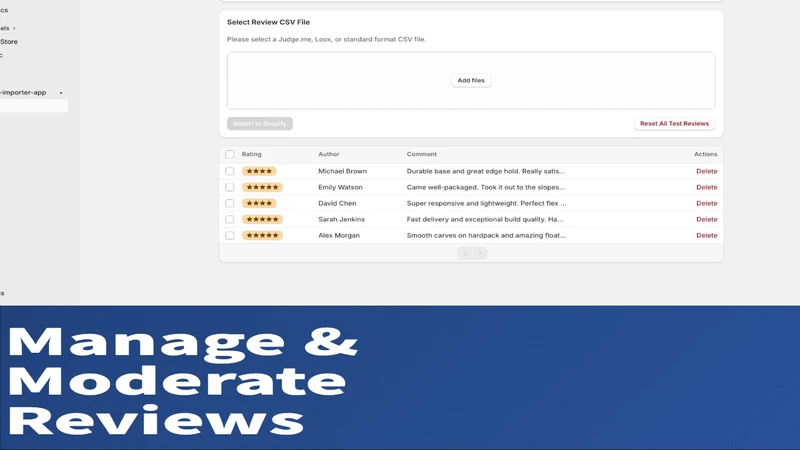Go to previous page of reviews
Image resolution: width=800 pixels, height=450 pixels.
coord(464,253)
